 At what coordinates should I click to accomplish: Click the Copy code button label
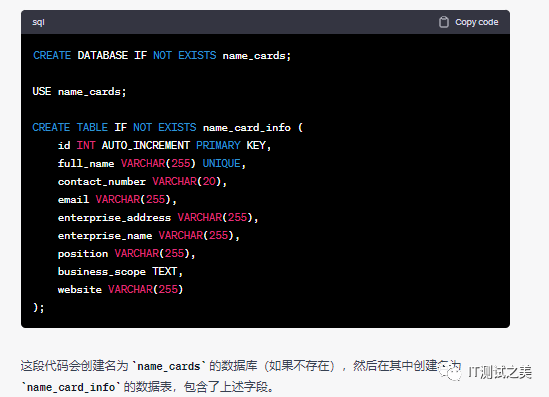tap(477, 22)
